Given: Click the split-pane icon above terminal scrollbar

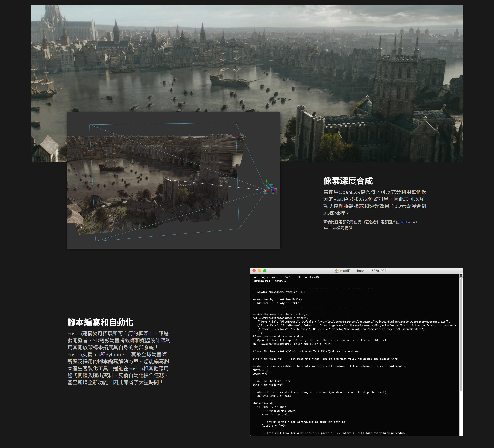Looking at the screenshot, I should (x=461, y=276).
